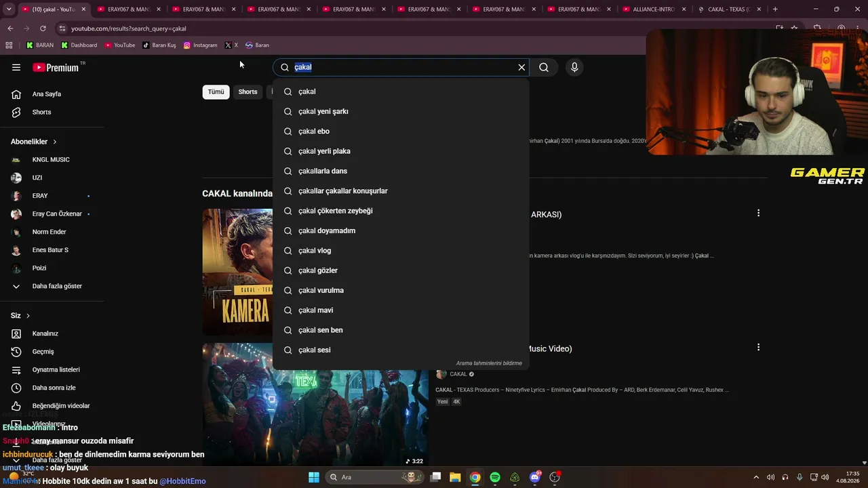
Task: Choose suggestion "çakal sen ben"
Action: pos(401,330)
